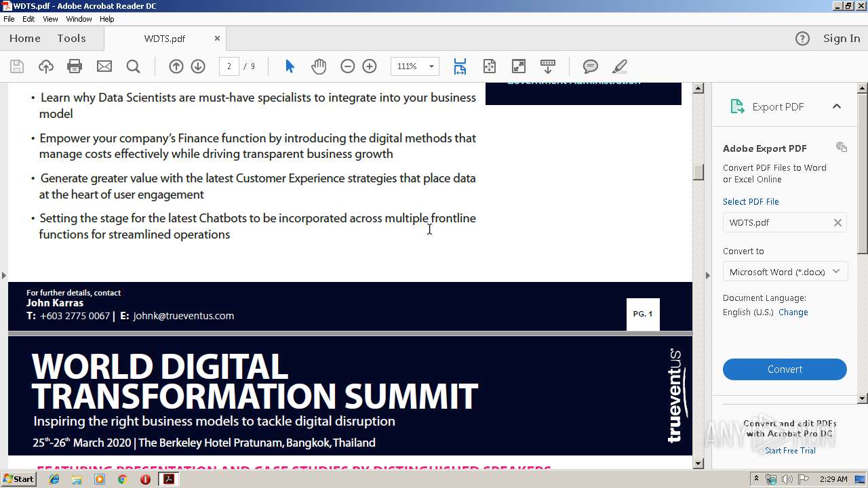The width and height of the screenshot is (868, 488).
Task: Send file by email envelope icon
Action: pyautogui.click(x=104, y=66)
